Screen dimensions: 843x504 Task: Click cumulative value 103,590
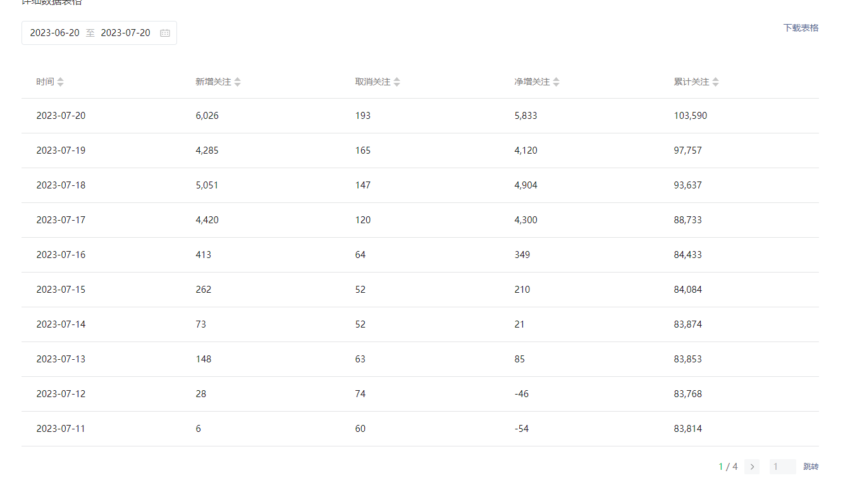point(691,116)
